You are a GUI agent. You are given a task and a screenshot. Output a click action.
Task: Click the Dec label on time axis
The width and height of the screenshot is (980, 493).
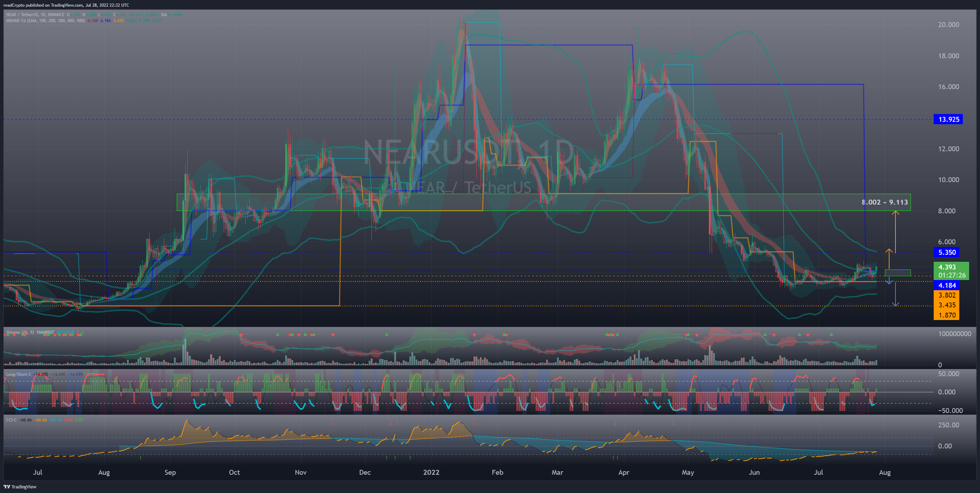(x=365, y=472)
